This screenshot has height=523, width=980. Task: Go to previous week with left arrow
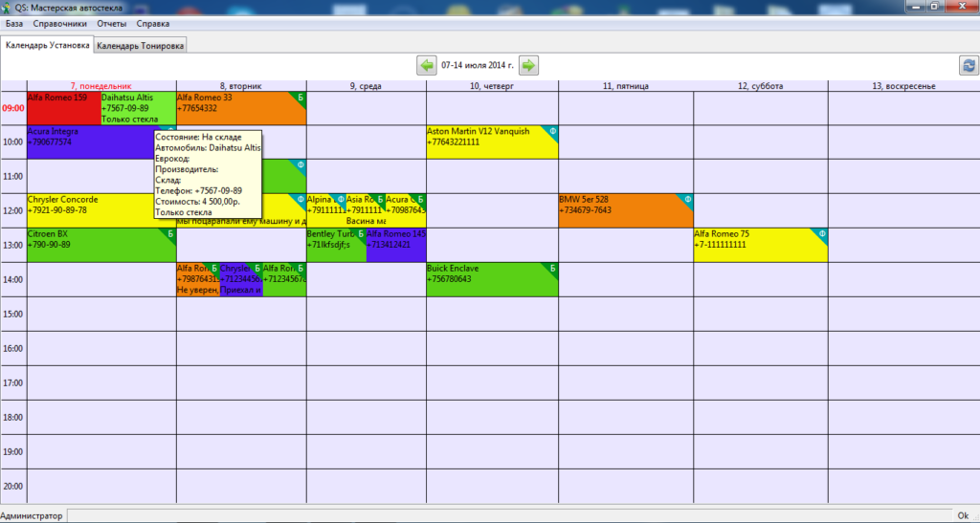coord(426,65)
